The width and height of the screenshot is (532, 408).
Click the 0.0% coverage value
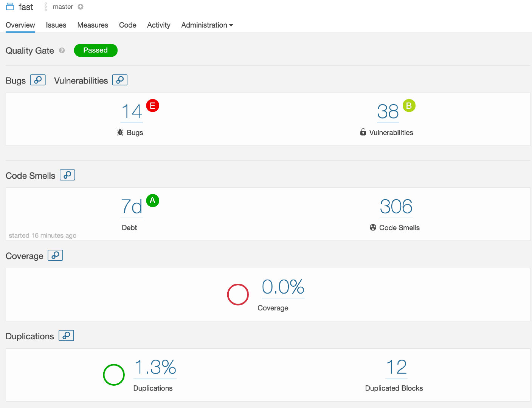click(283, 287)
